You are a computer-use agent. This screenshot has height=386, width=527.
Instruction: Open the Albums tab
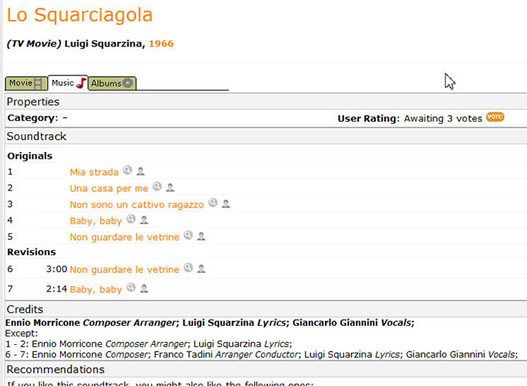pyautogui.click(x=112, y=83)
